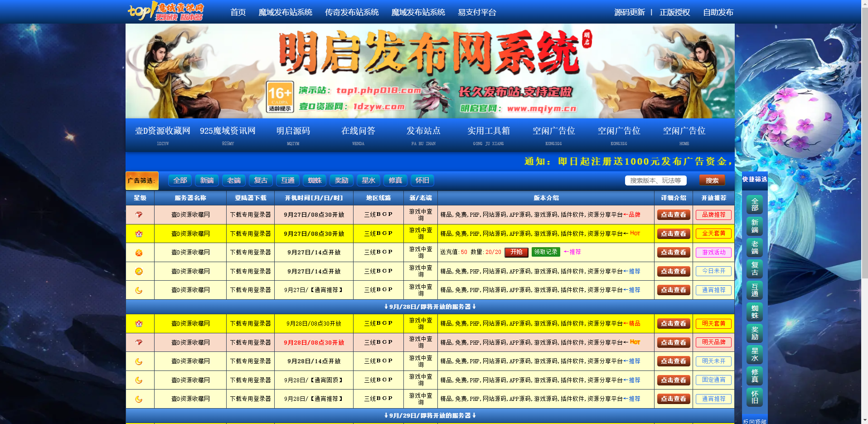The width and height of the screenshot is (868, 424).
Task: Open 传奇发布站系统 in the top nav
Action: [x=352, y=12]
